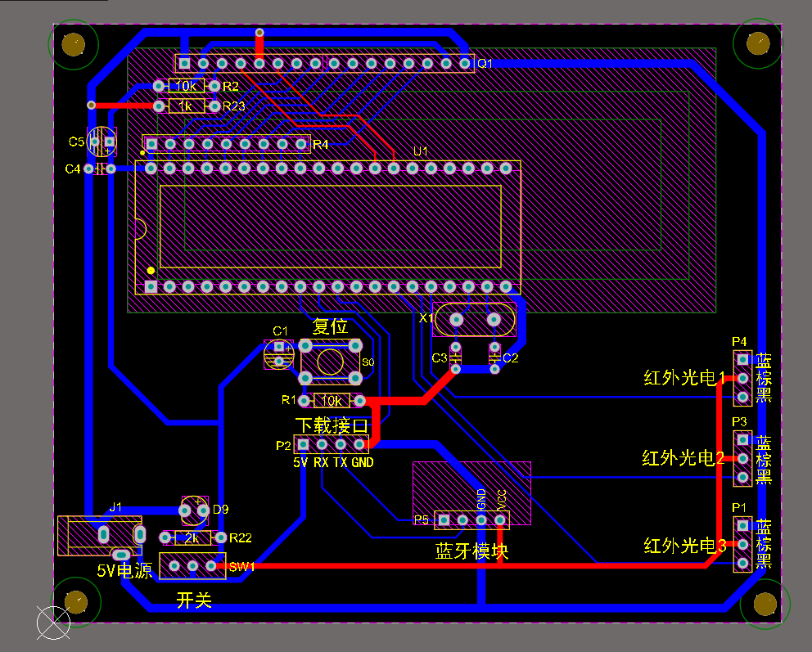The height and width of the screenshot is (652, 812).
Task: Click the 红外光电1 label
Action: [x=684, y=378]
